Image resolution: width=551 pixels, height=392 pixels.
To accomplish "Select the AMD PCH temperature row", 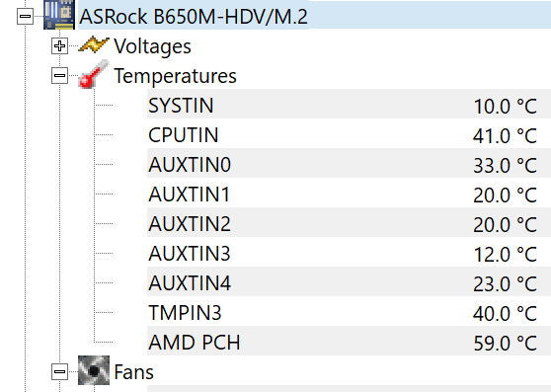I will click(349, 342).
